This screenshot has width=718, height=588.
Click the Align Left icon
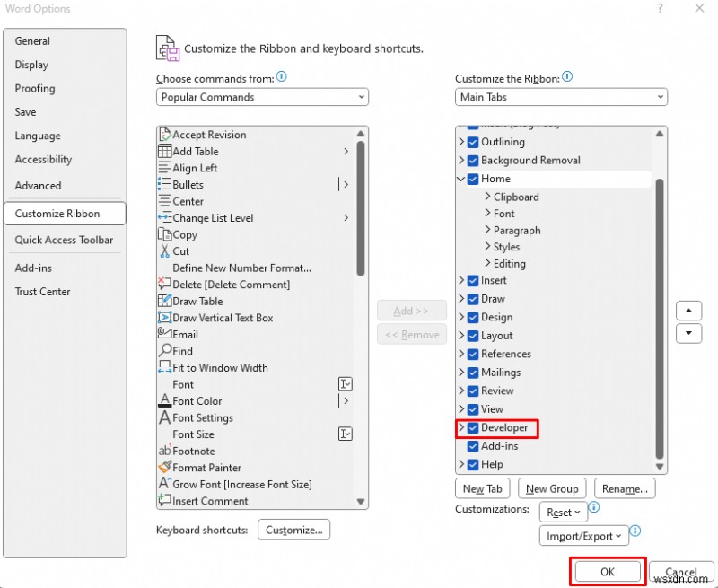coord(164,168)
